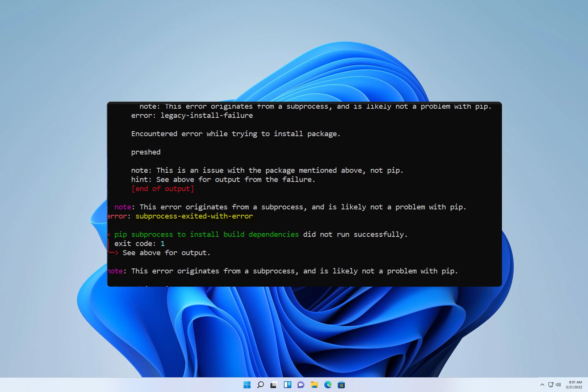Click the 'See above for output.' line
588x392 pixels.
tap(167, 253)
